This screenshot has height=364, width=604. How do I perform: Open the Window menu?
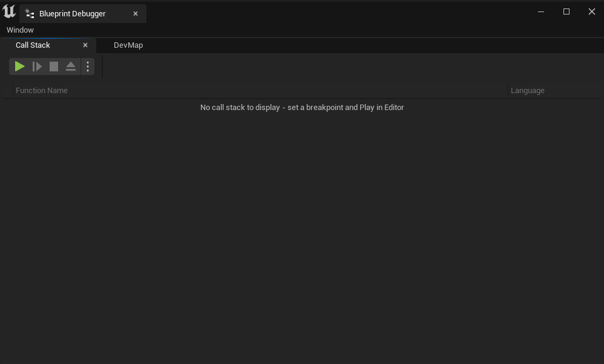(x=20, y=30)
